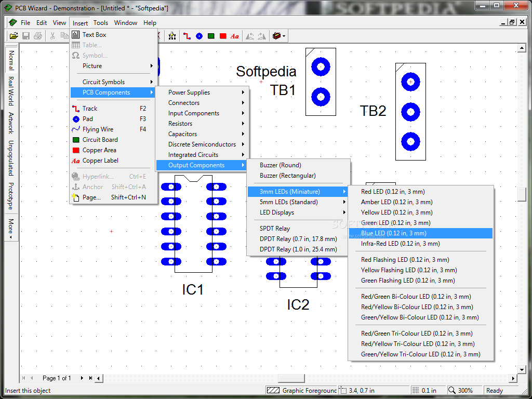Click the Open file toolbar icon
This screenshot has width=532, height=399.
pyautogui.click(x=14, y=36)
